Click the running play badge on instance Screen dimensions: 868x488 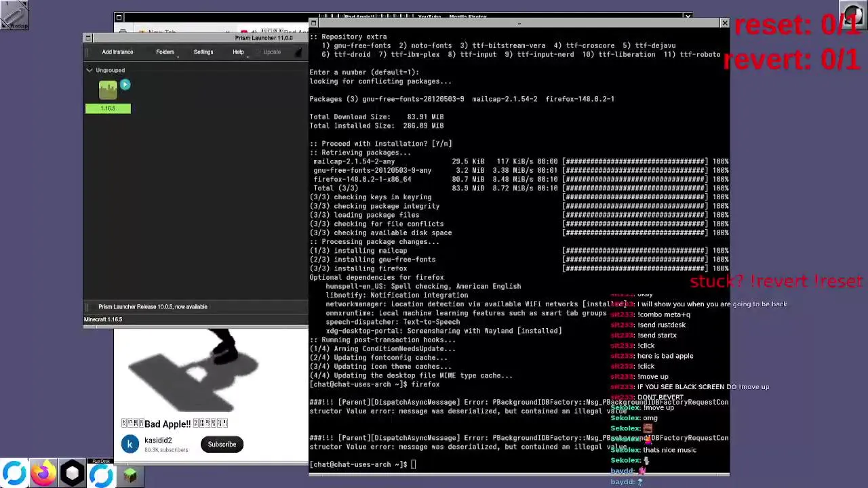(125, 85)
